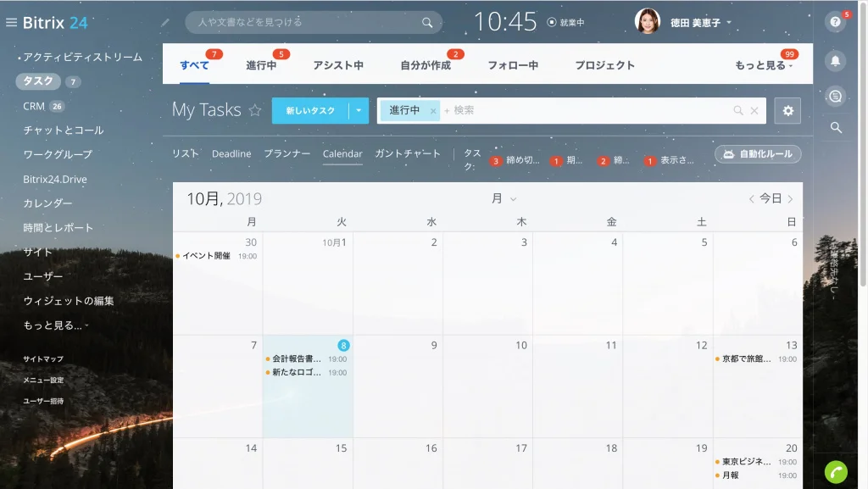Open the help question mark icon
Viewport: 868px width, 489px height.
point(835,22)
